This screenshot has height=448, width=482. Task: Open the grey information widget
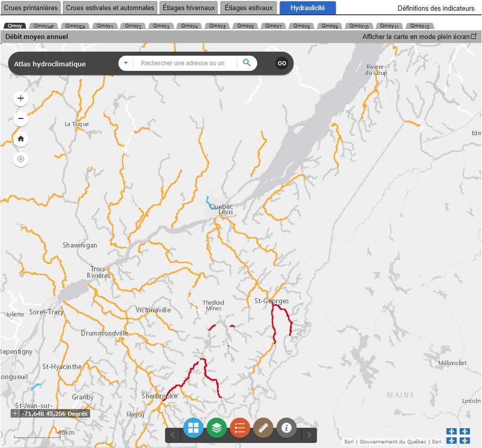pos(287,428)
